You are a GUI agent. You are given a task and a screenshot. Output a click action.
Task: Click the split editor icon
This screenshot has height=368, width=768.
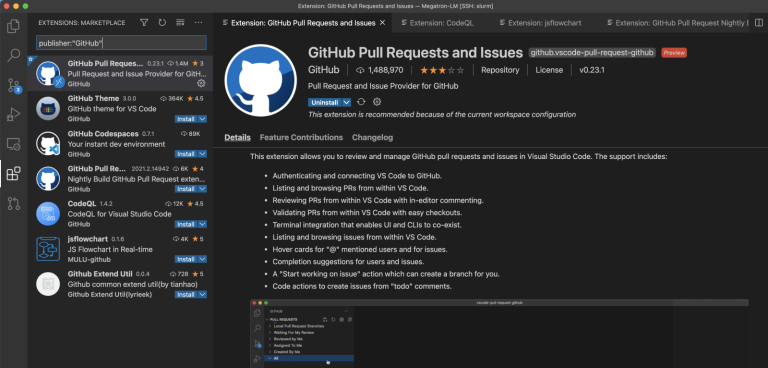(x=759, y=23)
